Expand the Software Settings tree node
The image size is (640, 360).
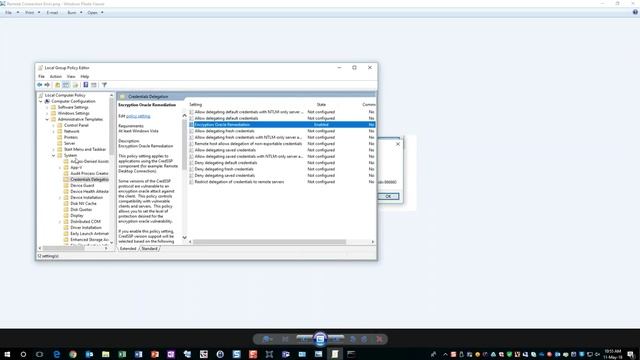(x=47, y=107)
